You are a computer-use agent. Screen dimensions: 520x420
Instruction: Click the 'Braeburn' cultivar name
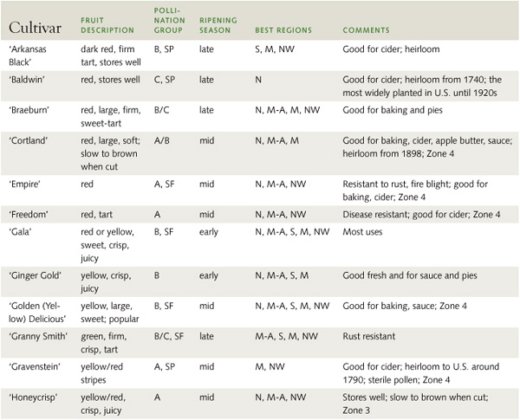pyautogui.click(x=29, y=110)
